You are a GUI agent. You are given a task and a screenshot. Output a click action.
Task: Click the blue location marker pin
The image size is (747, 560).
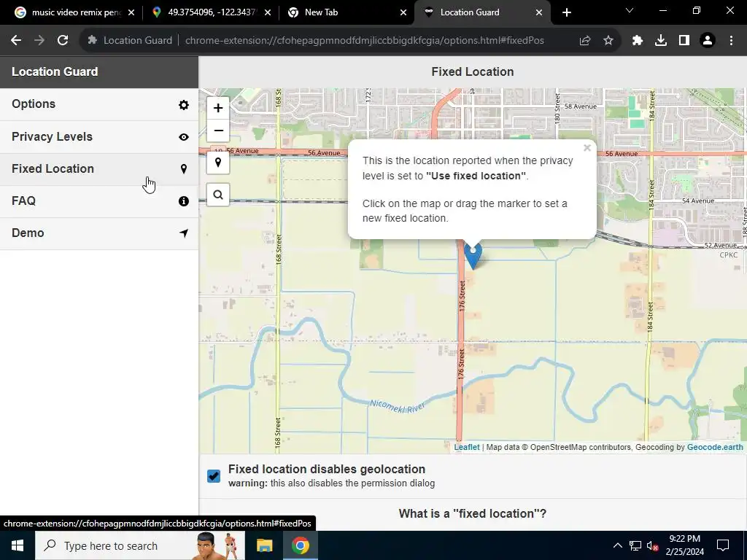473,256
